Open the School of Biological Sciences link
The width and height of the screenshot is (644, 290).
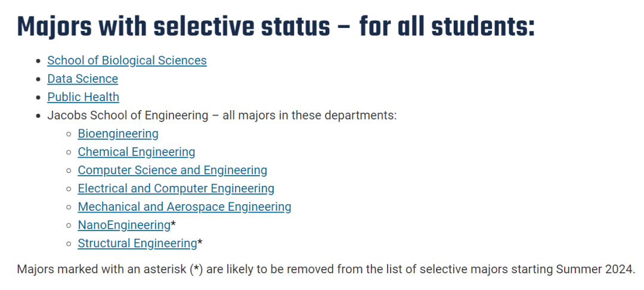click(x=127, y=61)
